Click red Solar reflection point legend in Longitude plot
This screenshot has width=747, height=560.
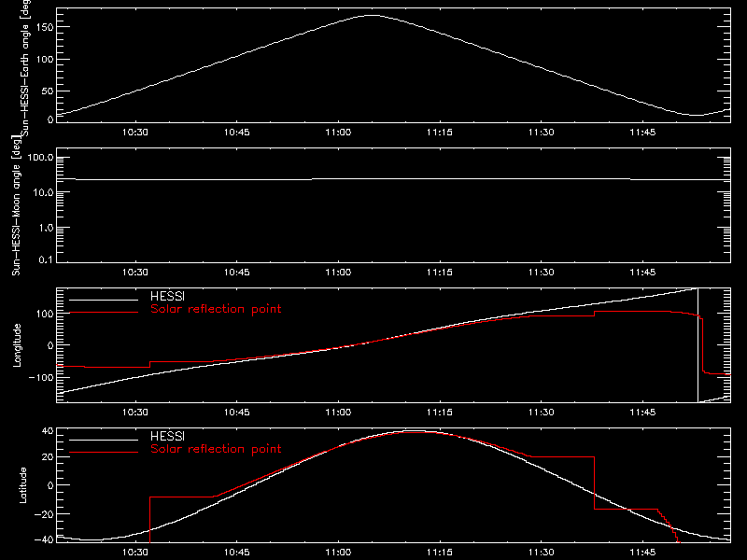pyautogui.click(x=216, y=309)
